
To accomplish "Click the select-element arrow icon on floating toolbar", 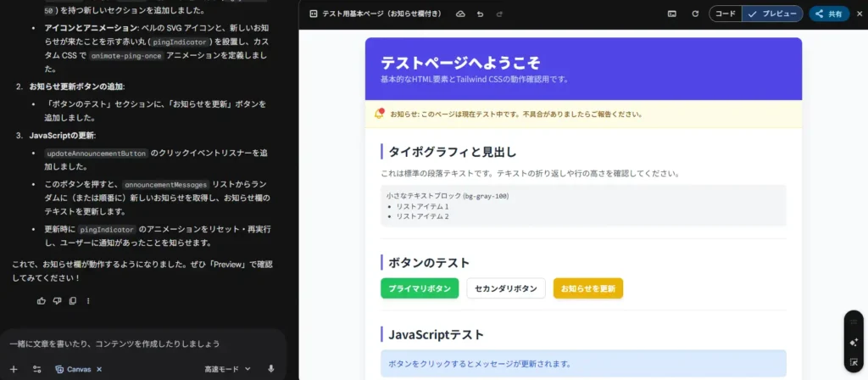I will click(853, 362).
